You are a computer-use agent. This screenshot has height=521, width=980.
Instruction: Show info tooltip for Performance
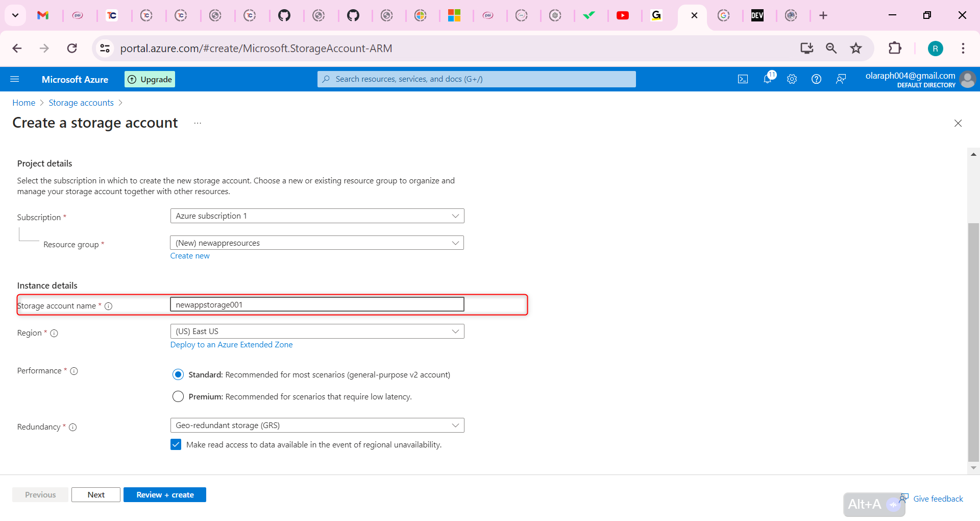(74, 371)
